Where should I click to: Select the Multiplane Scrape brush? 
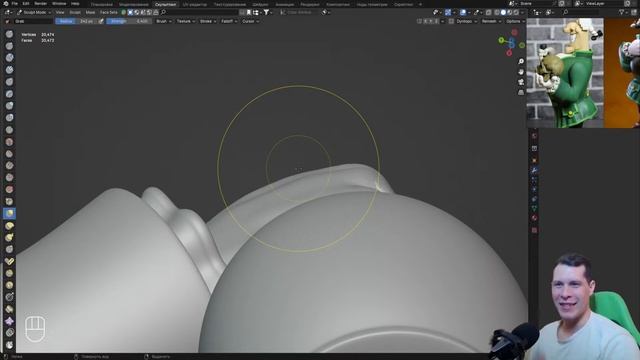click(9, 189)
